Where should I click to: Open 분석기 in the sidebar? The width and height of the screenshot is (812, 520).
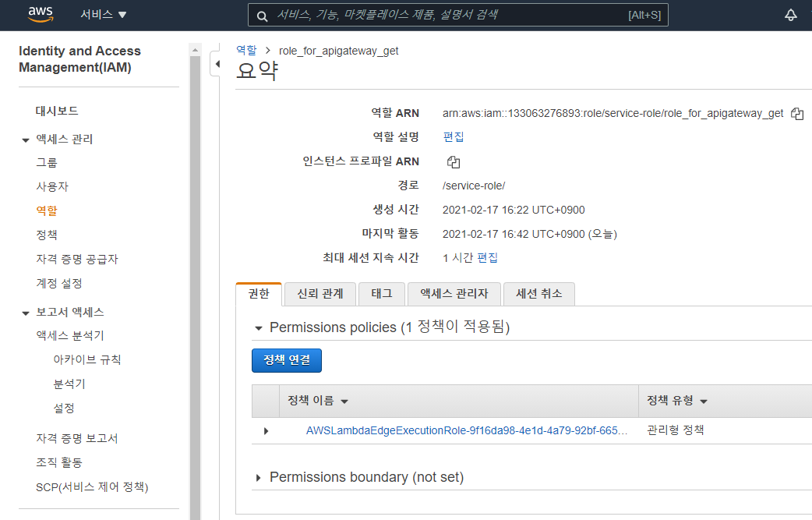tap(69, 384)
